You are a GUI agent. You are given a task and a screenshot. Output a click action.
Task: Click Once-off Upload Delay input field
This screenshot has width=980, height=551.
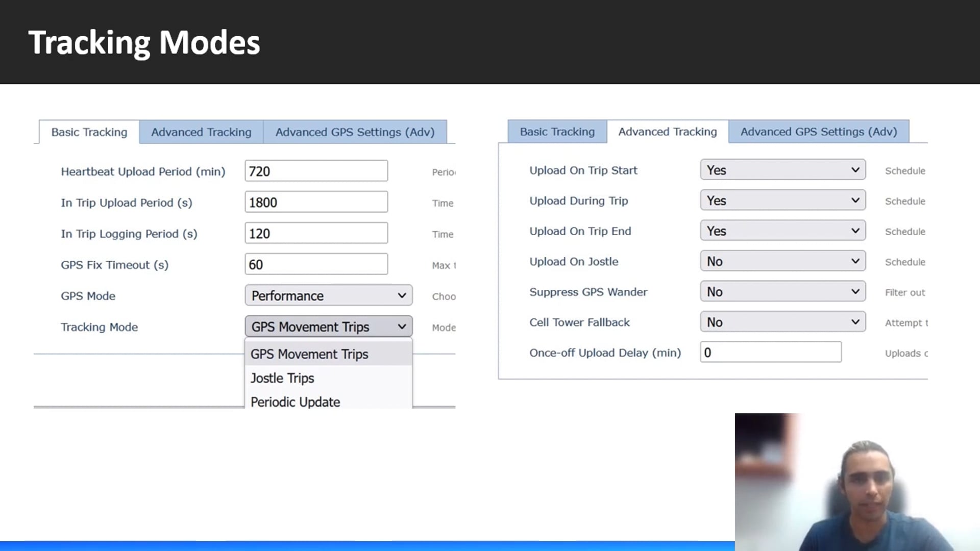[x=770, y=353]
